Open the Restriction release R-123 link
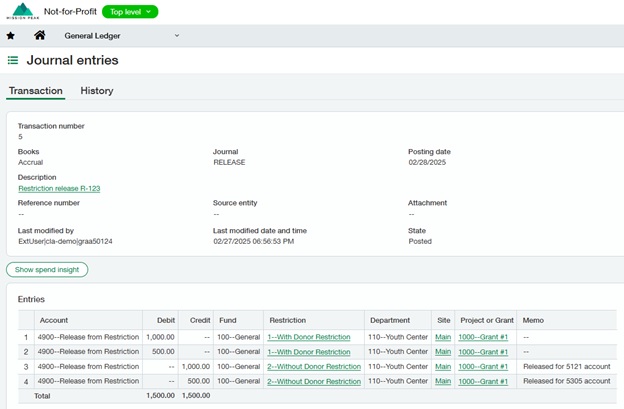The height and width of the screenshot is (409, 624). pos(59,188)
